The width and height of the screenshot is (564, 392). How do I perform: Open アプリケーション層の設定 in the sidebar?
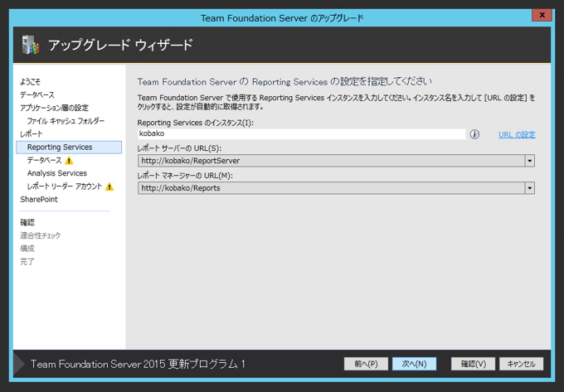[54, 108]
